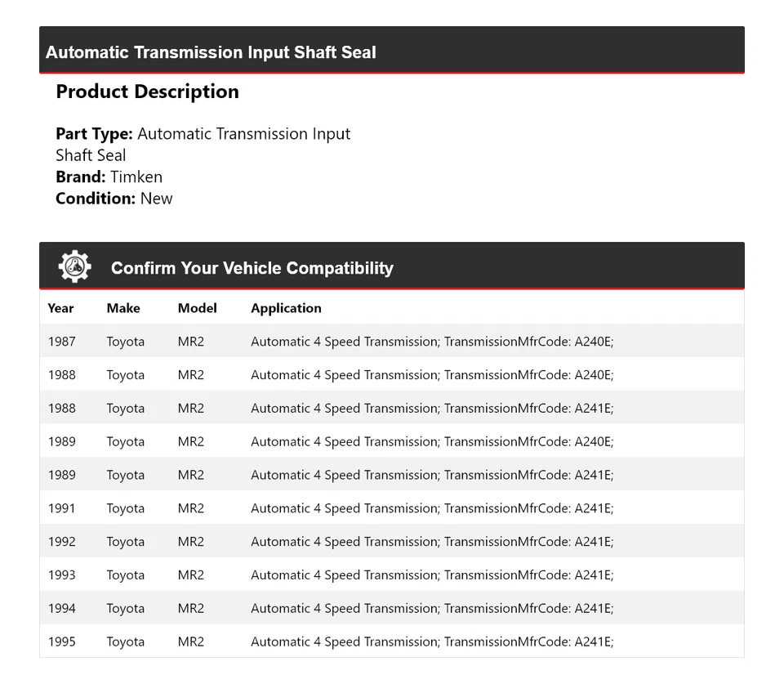This screenshot has width=784, height=684.
Task: Click the Application column header
Action: (x=286, y=308)
